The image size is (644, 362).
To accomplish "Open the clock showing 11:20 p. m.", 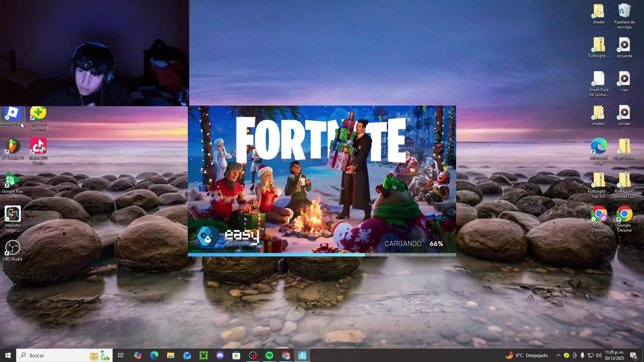I will pyautogui.click(x=614, y=355).
